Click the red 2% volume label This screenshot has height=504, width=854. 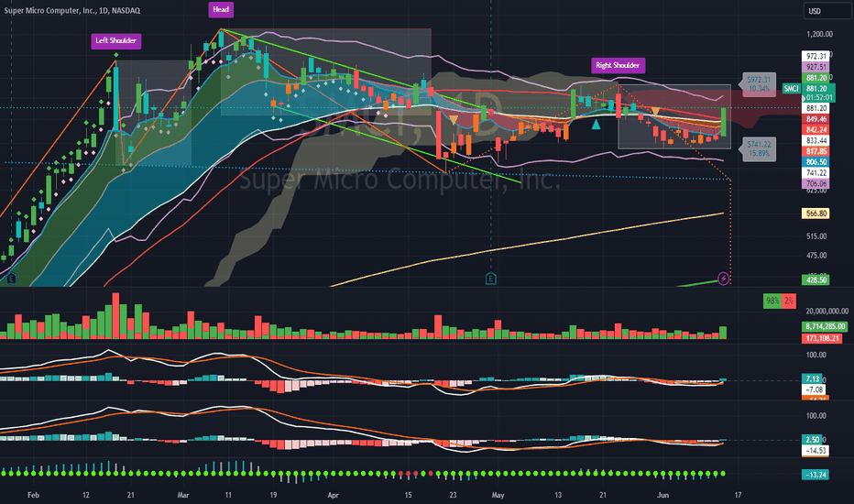(789, 301)
